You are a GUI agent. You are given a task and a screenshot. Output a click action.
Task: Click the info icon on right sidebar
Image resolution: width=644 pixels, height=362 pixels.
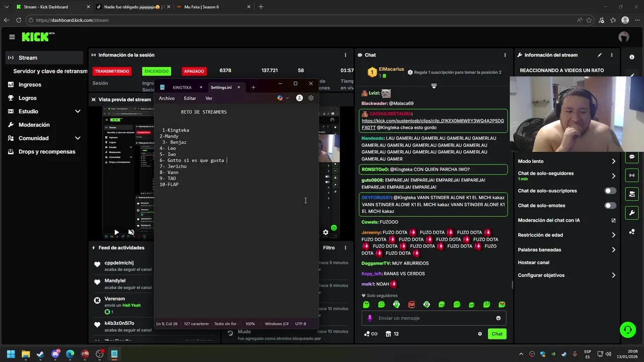[x=632, y=57]
